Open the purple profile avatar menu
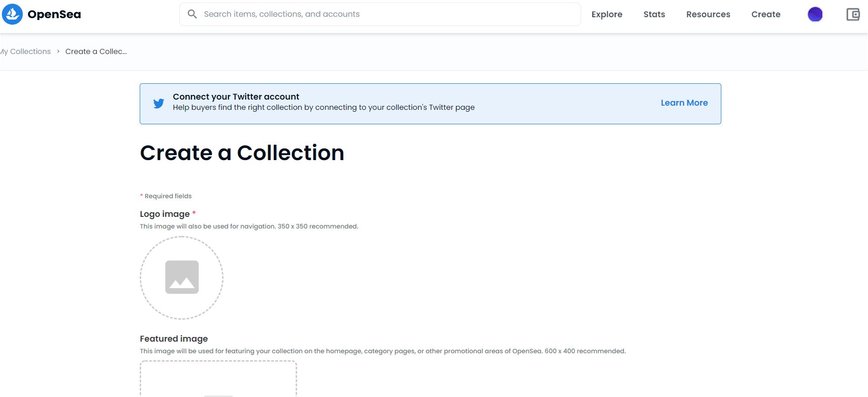This screenshot has height=397, width=868. (x=815, y=14)
